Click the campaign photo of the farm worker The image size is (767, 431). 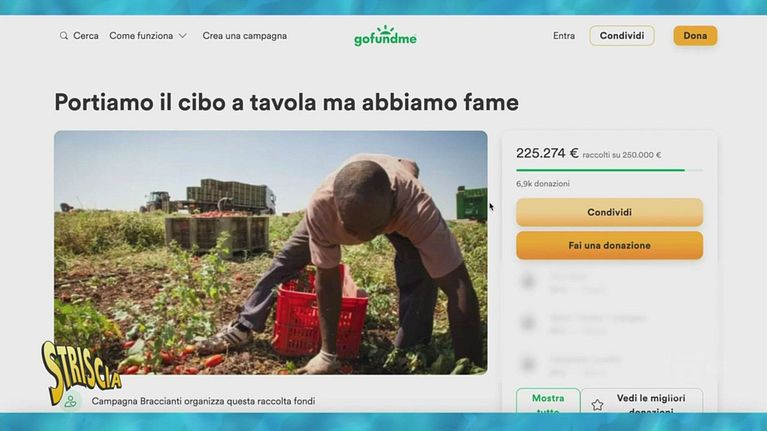click(271, 252)
